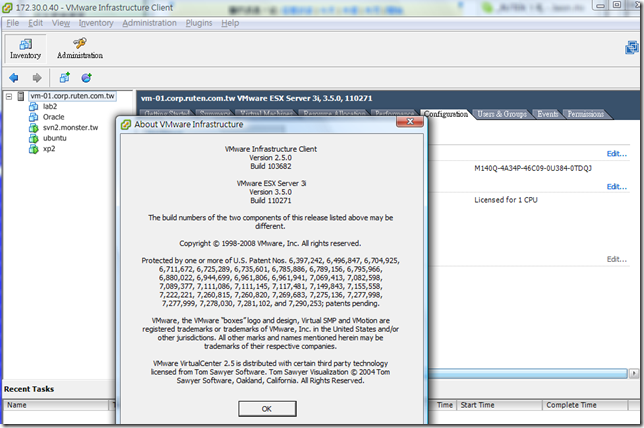Open the Administration menu
This screenshot has width=644, height=428.
click(150, 23)
